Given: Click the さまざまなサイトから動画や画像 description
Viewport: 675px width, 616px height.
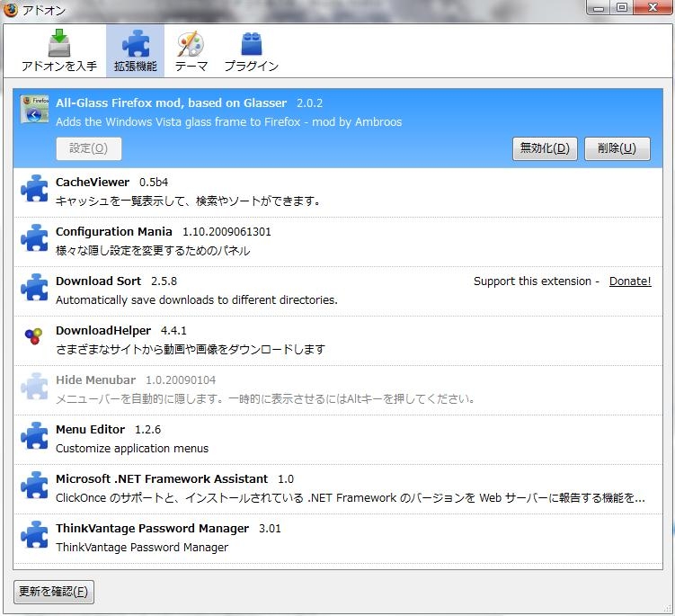Looking at the screenshot, I should (x=191, y=349).
